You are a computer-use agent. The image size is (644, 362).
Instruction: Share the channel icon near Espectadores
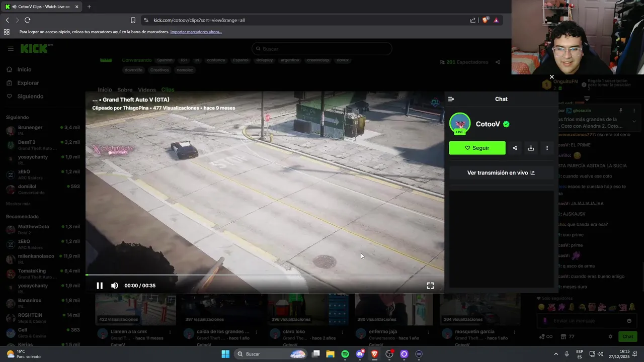498,62
